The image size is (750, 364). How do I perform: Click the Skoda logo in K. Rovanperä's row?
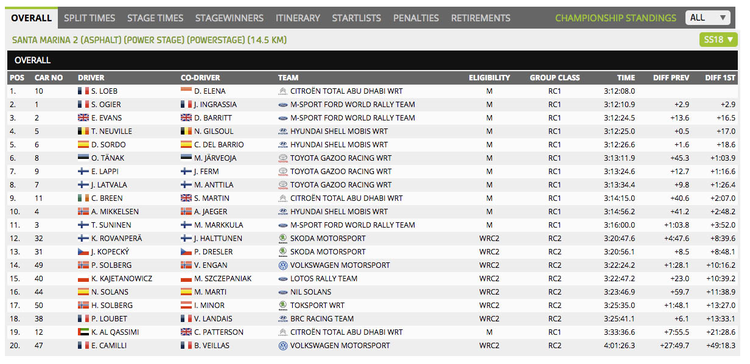point(283,238)
